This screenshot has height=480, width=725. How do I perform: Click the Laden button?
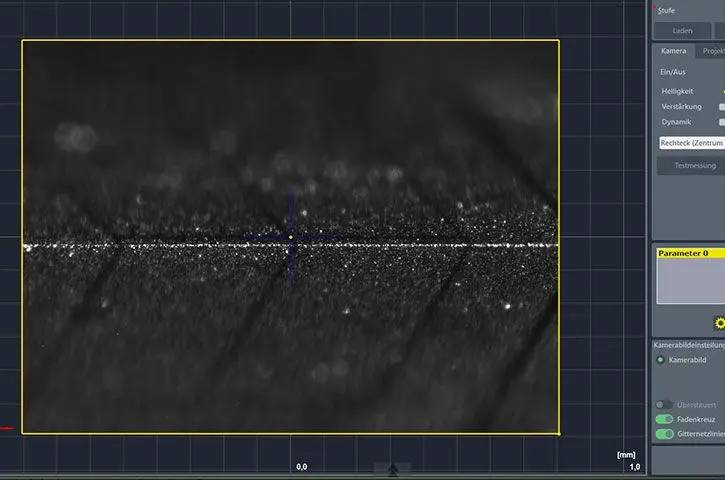coord(682,31)
